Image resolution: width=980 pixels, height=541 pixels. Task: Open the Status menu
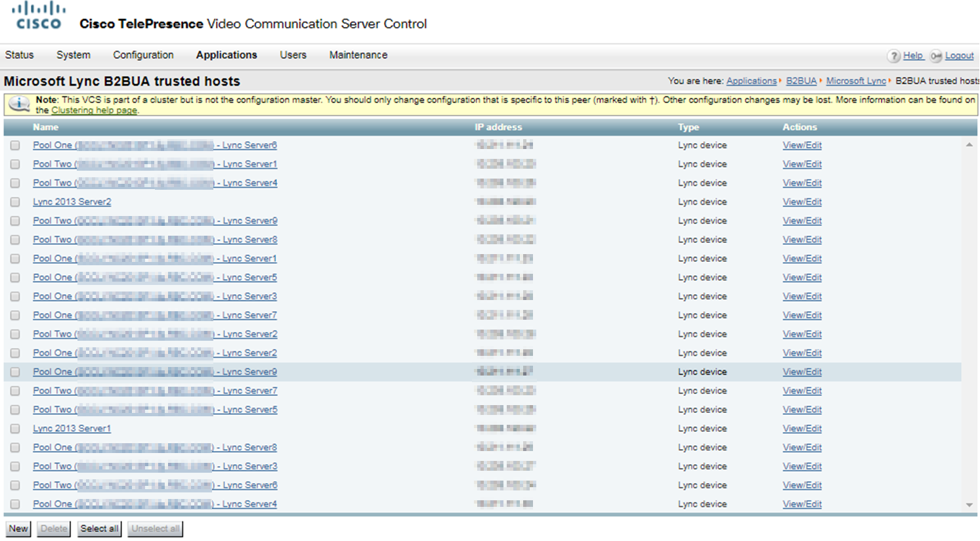pos(19,55)
